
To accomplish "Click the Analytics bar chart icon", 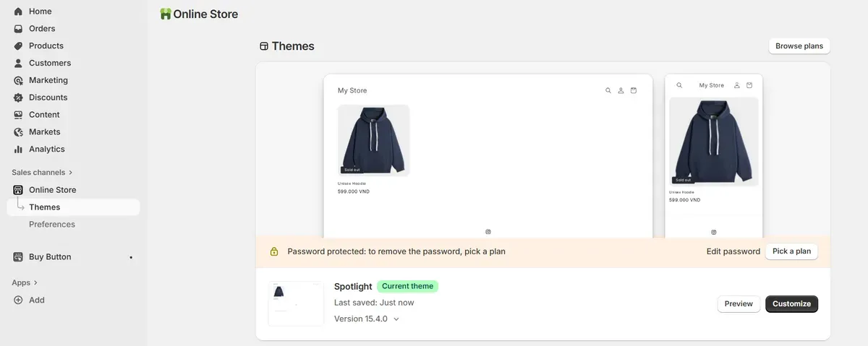I will [18, 150].
